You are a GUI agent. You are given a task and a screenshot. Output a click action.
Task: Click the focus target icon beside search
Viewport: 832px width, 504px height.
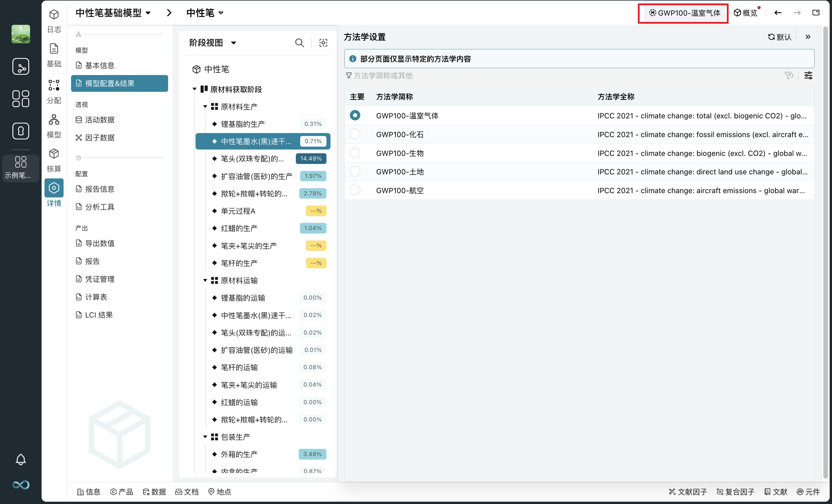click(323, 43)
